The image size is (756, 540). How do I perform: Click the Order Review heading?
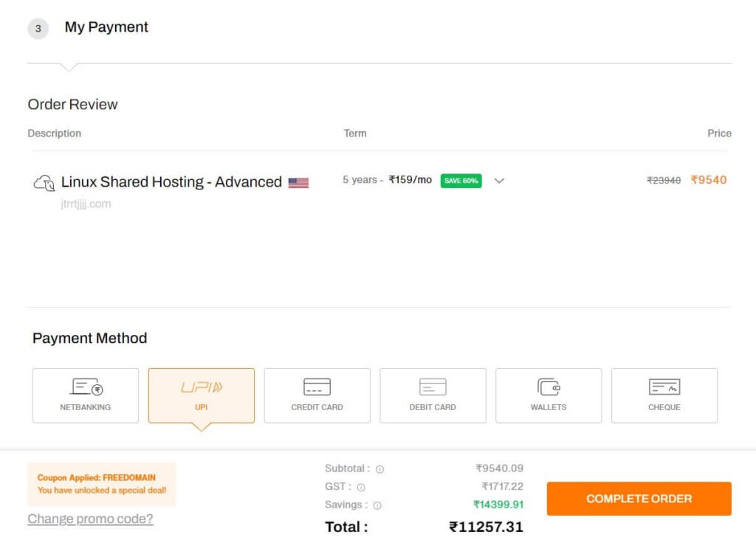point(73,105)
